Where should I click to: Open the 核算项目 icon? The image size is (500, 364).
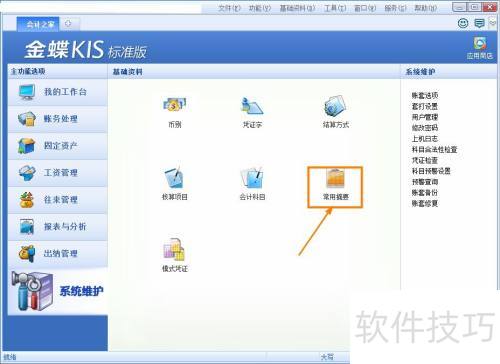click(x=174, y=184)
